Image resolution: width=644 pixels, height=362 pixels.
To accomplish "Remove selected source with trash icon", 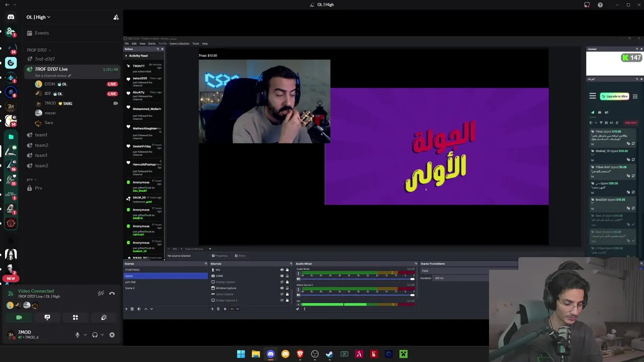I will pyautogui.click(x=218, y=309).
